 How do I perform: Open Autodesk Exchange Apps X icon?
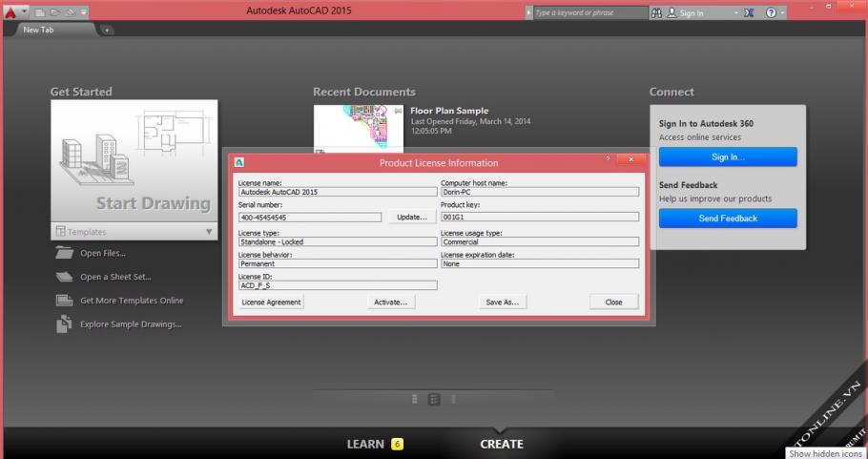coord(749,12)
